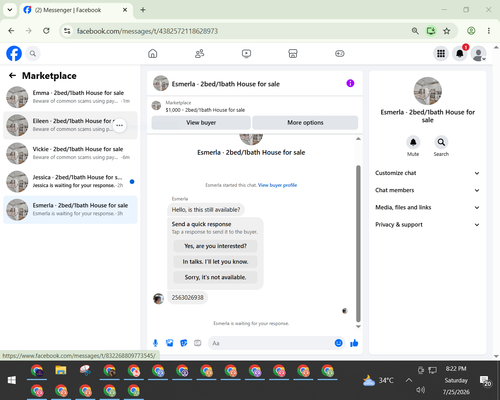Click the 'Hello, is this still available?' message

click(x=206, y=210)
